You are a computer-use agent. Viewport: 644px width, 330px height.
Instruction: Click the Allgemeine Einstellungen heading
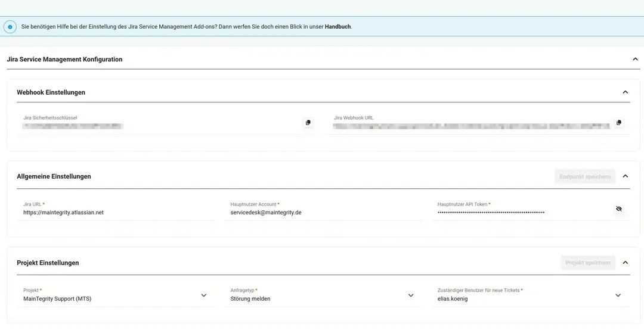54,176
